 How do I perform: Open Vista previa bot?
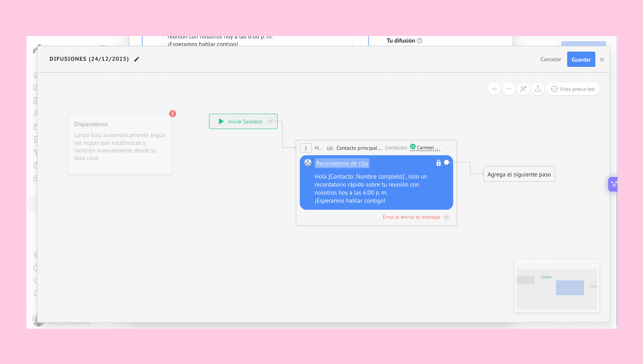click(x=573, y=89)
